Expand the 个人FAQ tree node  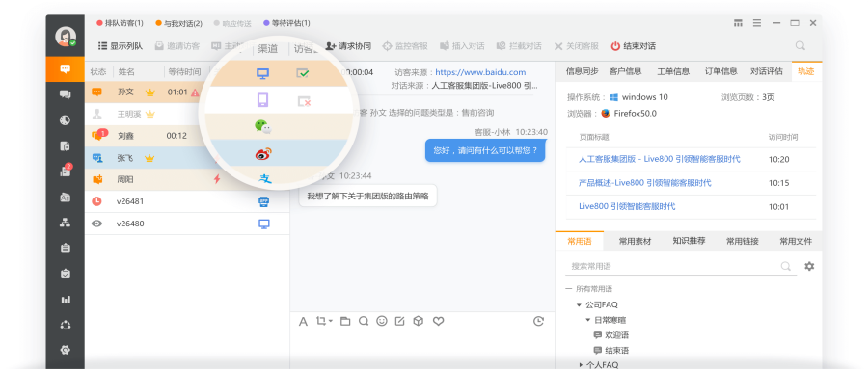[x=581, y=364]
